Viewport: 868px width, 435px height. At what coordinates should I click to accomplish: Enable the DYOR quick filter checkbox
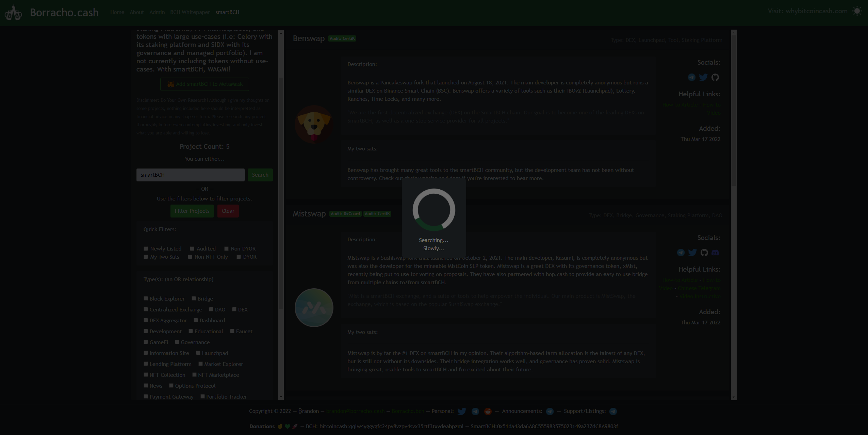[239, 257]
